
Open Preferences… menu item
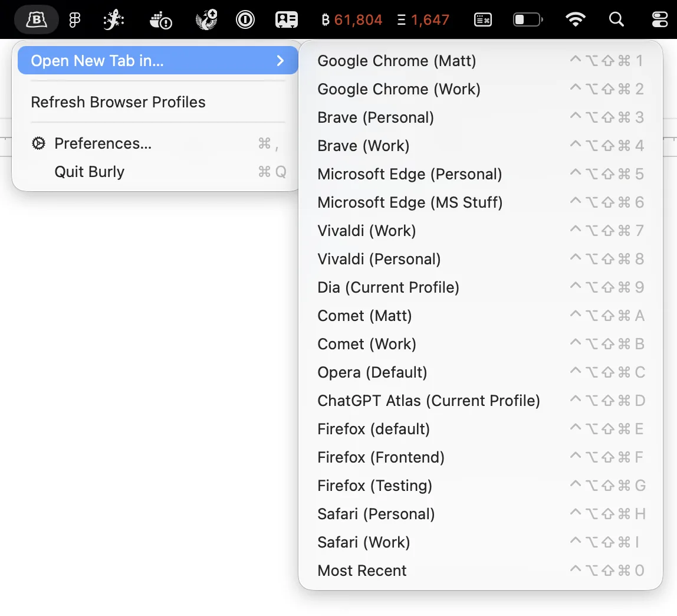157,143
